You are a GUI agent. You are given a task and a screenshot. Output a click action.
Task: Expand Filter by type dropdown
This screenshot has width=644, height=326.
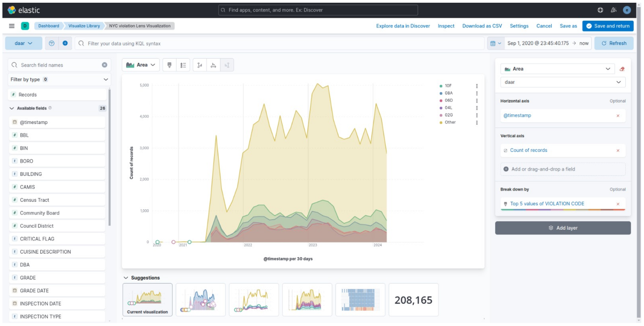click(59, 79)
